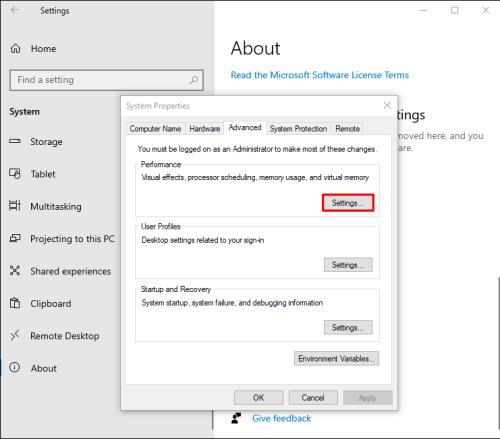The width and height of the screenshot is (500, 439).
Task: Switch to the Hardware tab
Action: (x=205, y=129)
